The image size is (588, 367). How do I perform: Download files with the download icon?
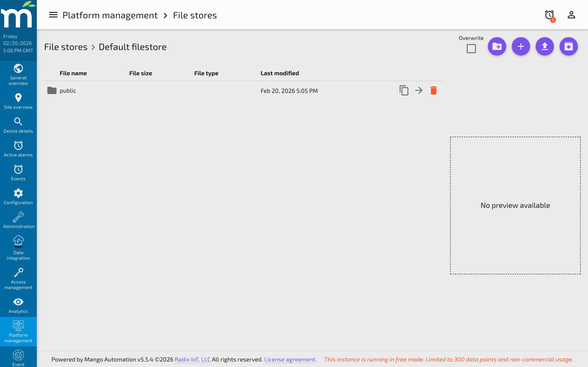pyautogui.click(x=569, y=46)
